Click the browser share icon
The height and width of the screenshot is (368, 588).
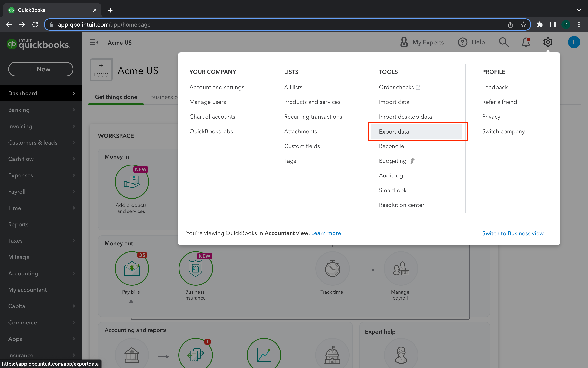[510, 25]
